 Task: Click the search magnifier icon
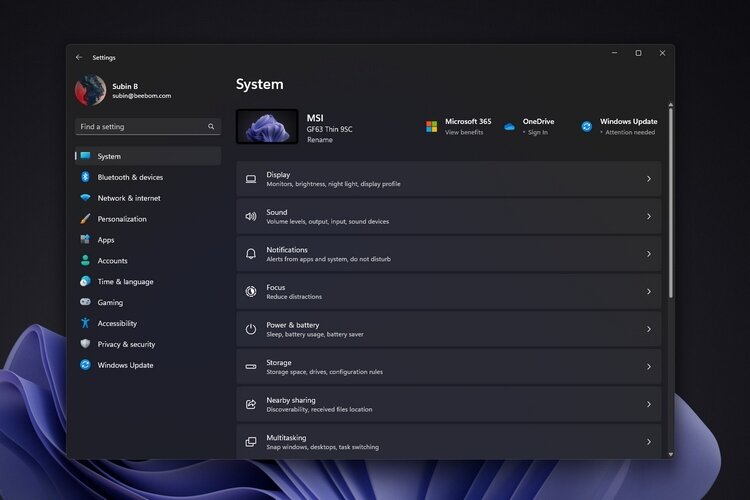211,126
